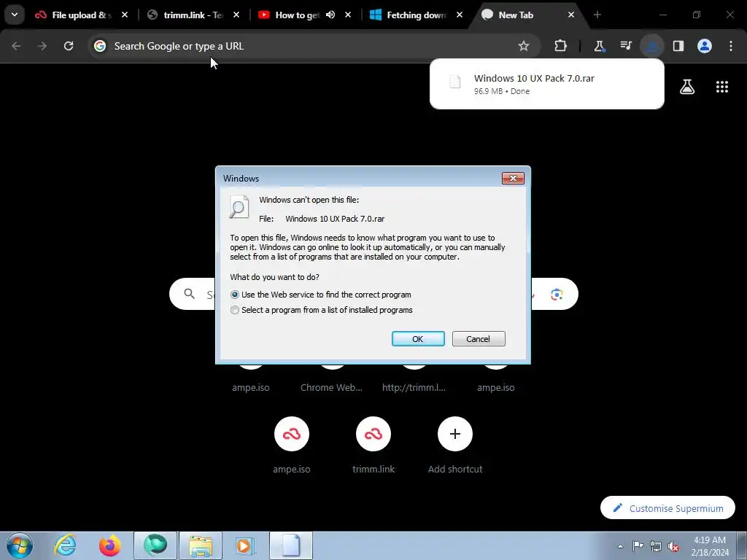The image size is (747, 560).
Task: Open the tab search dropdown arrow
Action: pyautogui.click(x=15, y=15)
